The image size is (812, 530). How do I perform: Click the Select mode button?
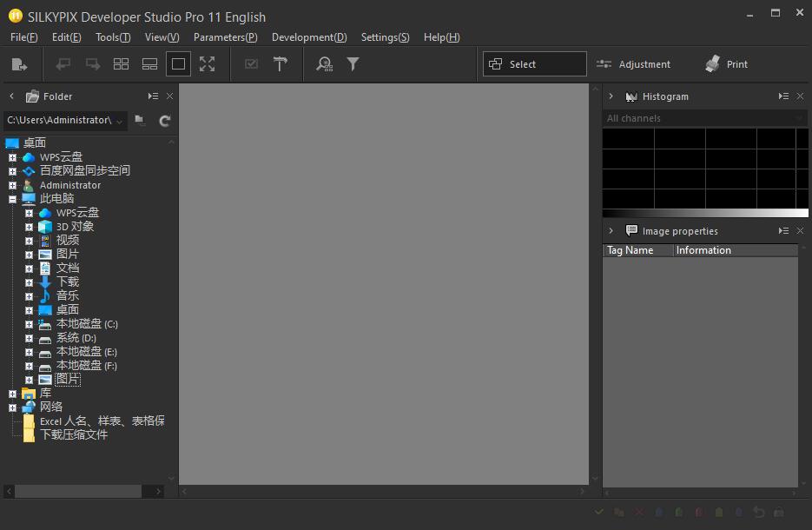(534, 64)
